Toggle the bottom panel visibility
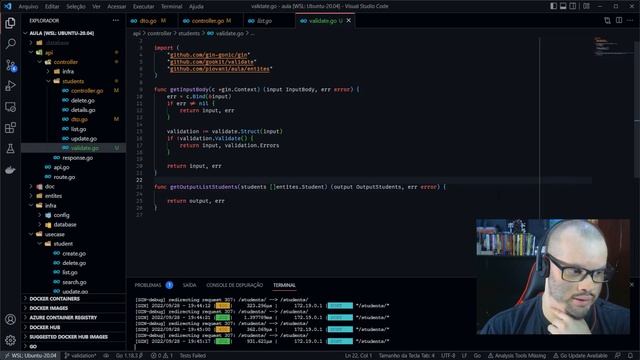 point(563,6)
